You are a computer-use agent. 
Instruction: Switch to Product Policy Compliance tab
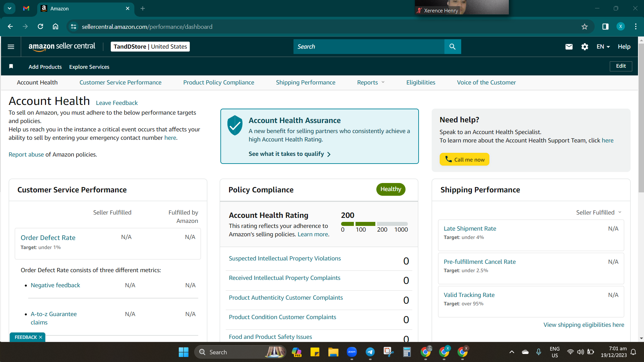click(219, 82)
